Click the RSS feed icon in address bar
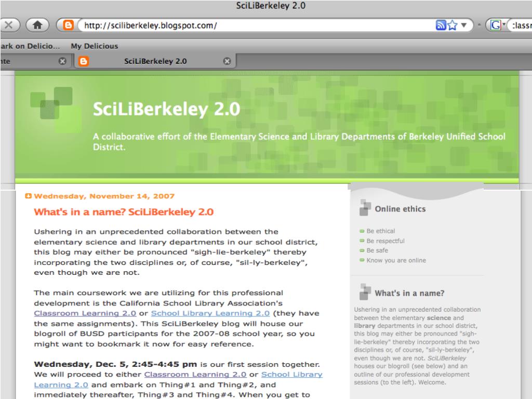This screenshot has width=532, height=399. click(441, 25)
